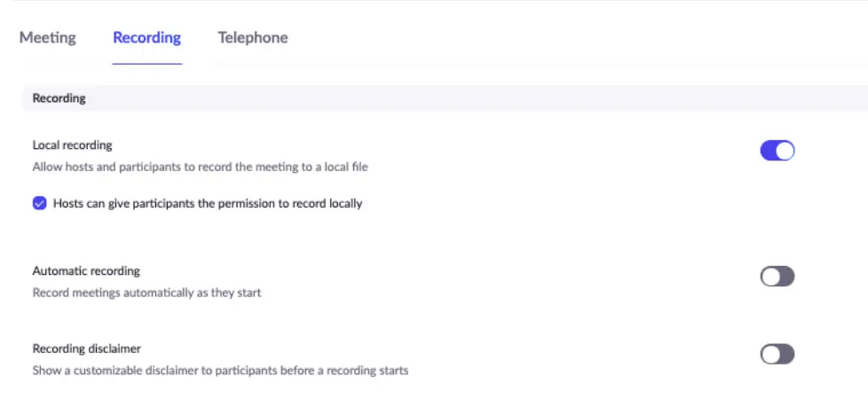Click the 'Automatic recording' setting title
The height and width of the screenshot is (415, 868).
86,270
